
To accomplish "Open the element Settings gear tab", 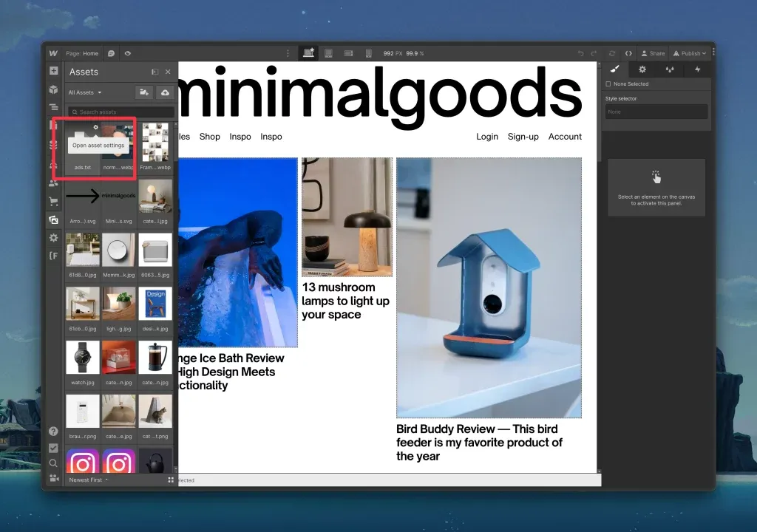I will (642, 69).
